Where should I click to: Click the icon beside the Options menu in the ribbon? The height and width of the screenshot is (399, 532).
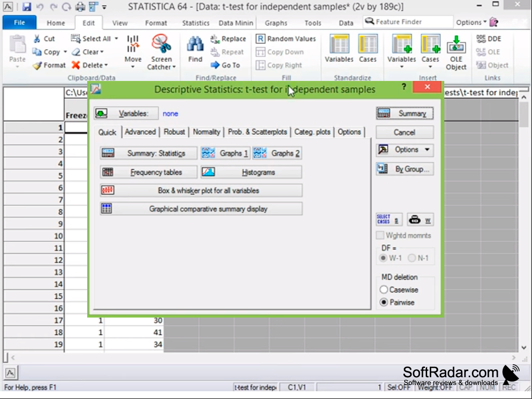click(494, 22)
